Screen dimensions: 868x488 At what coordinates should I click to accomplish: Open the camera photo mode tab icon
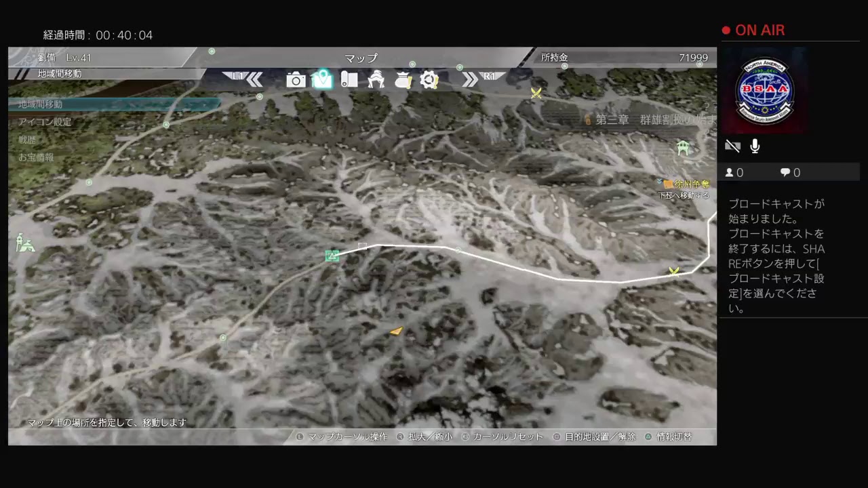pos(296,81)
